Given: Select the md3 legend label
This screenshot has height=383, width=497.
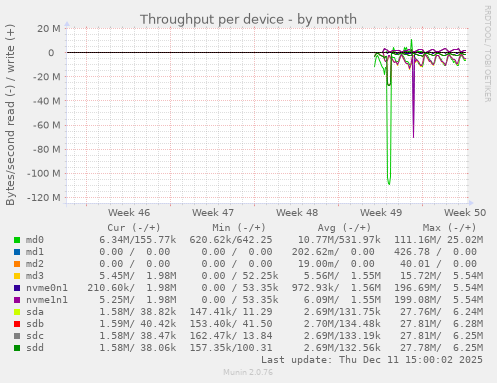Looking at the screenshot, I should tap(35, 276).
